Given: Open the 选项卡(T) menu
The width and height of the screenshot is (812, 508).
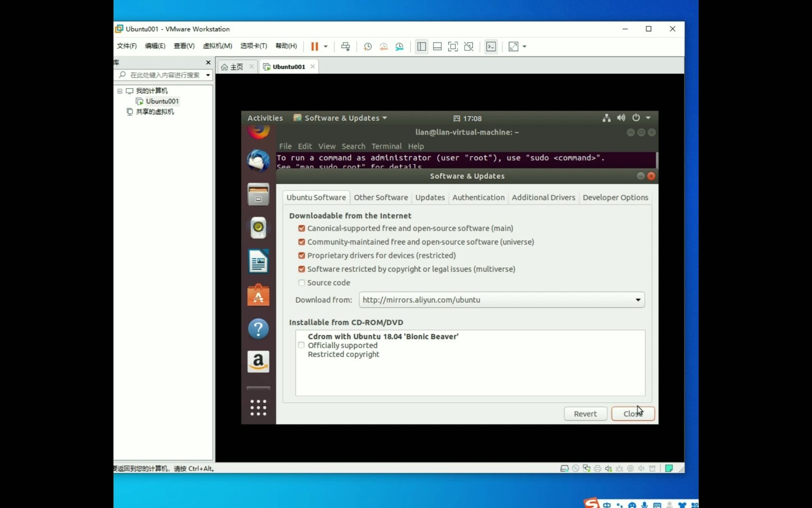Looking at the screenshot, I should coord(254,46).
